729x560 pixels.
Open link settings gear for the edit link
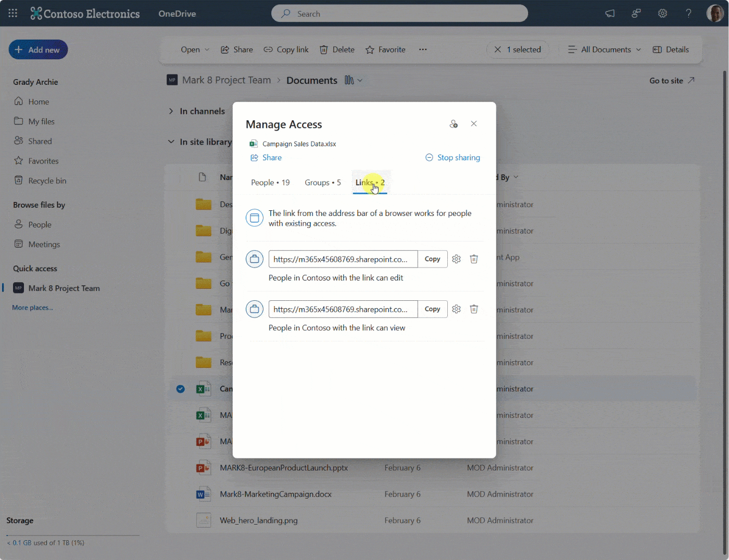click(456, 259)
